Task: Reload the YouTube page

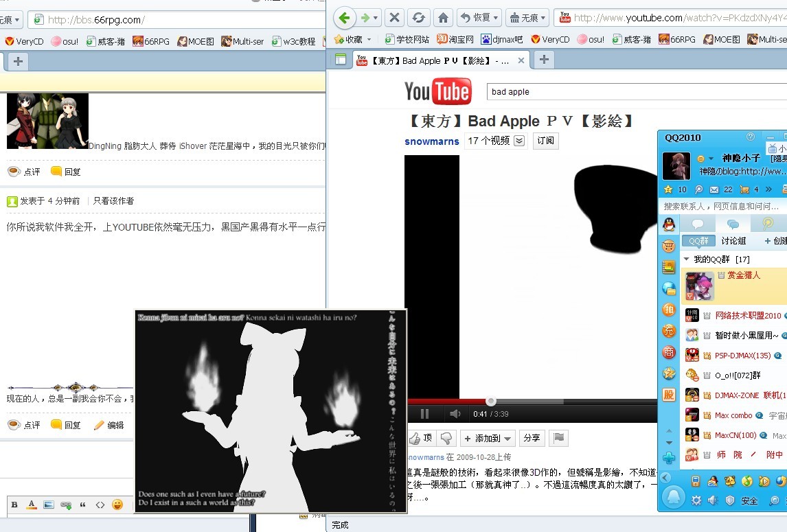Action: [x=419, y=18]
